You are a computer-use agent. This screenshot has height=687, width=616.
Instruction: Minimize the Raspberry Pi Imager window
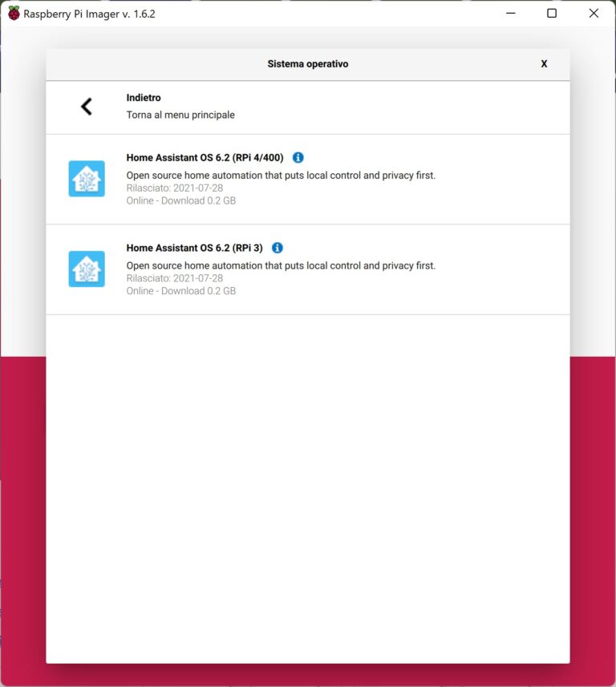pyautogui.click(x=511, y=13)
